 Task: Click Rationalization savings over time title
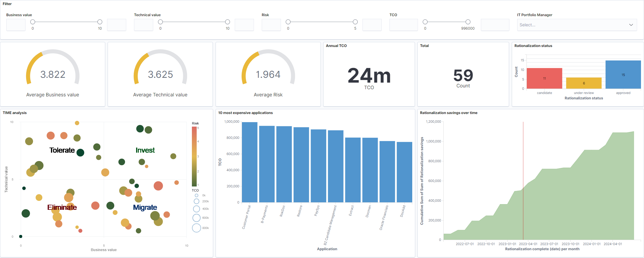point(449,113)
